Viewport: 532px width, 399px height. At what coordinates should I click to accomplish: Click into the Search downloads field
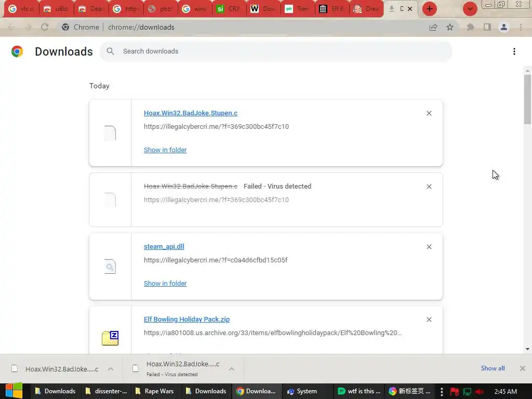coord(275,51)
